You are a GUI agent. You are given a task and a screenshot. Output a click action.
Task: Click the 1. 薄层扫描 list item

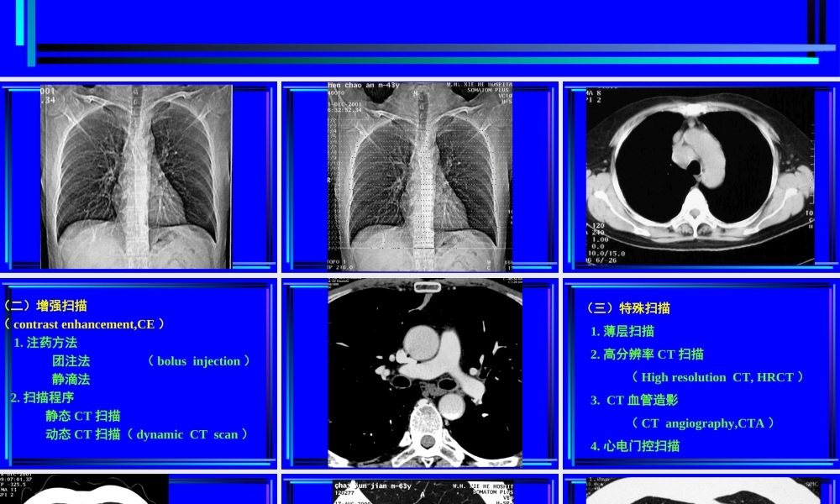click(x=622, y=332)
